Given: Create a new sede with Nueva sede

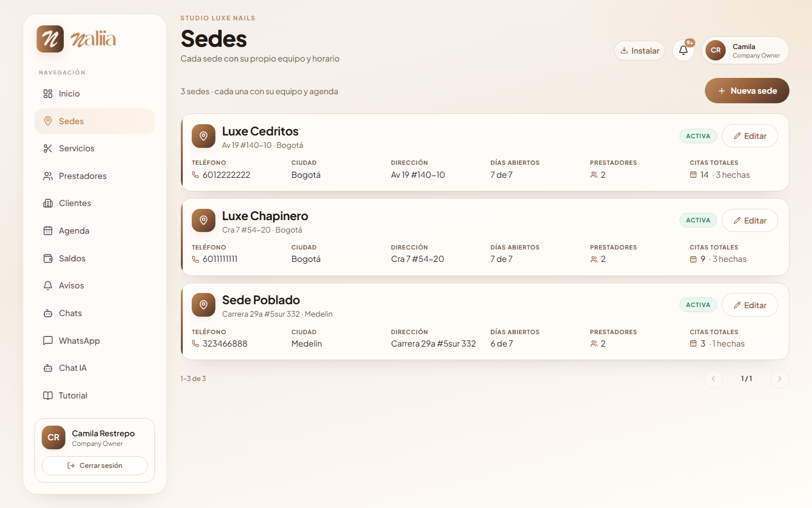Looking at the screenshot, I should [x=747, y=91].
